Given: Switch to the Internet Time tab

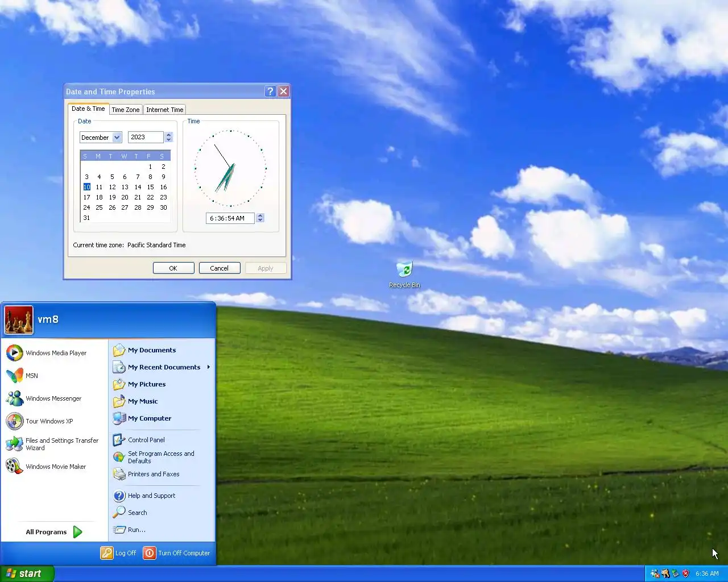Looking at the screenshot, I should (x=164, y=110).
